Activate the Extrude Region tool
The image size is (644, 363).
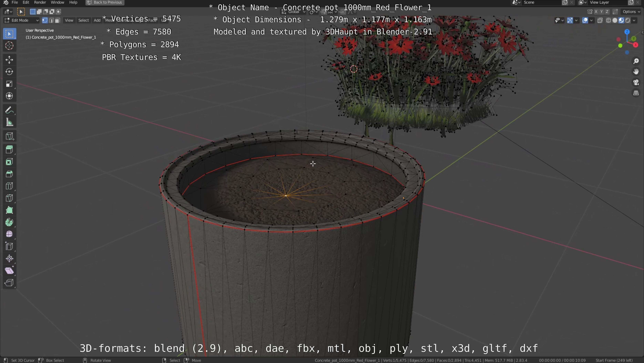(x=9, y=150)
